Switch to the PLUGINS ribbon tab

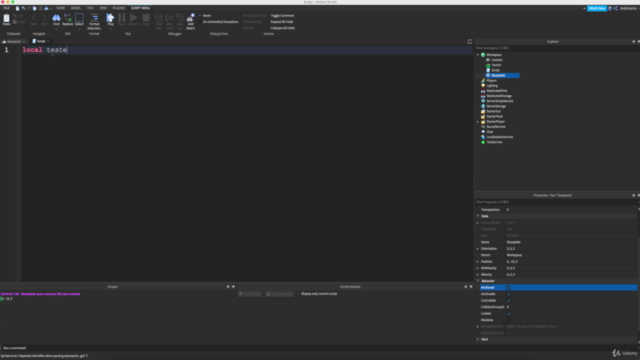click(118, 8)
